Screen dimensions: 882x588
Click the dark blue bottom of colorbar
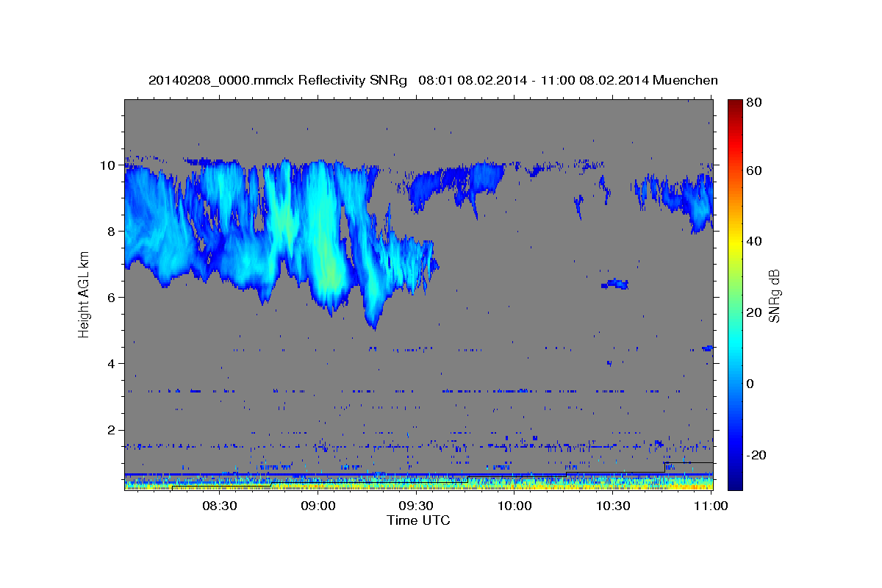734,481
